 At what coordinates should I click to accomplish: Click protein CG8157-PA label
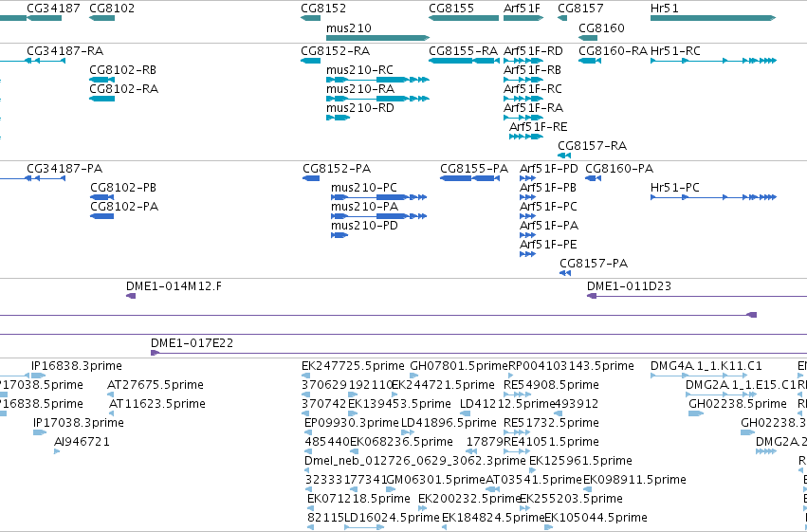pyautogui.click(x=594, y=264)
